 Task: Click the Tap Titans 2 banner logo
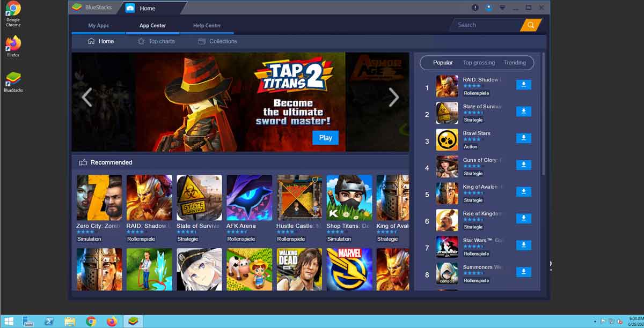point(295,75)
